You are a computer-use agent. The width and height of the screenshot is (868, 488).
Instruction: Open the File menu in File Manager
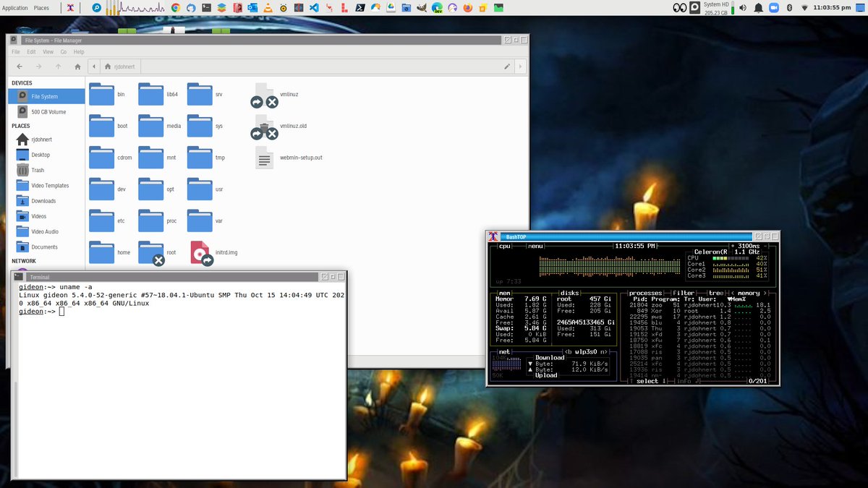click(x=15, y=52)
